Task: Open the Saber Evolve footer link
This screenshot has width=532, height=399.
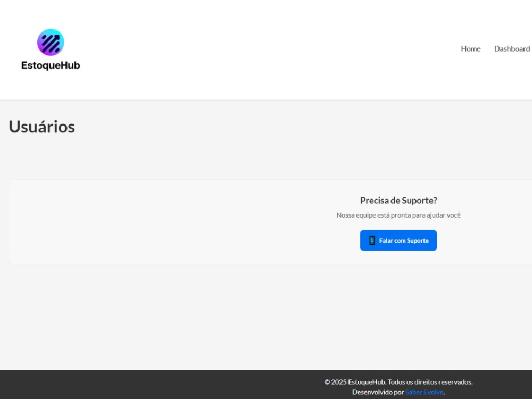Action: click(424, 392)
